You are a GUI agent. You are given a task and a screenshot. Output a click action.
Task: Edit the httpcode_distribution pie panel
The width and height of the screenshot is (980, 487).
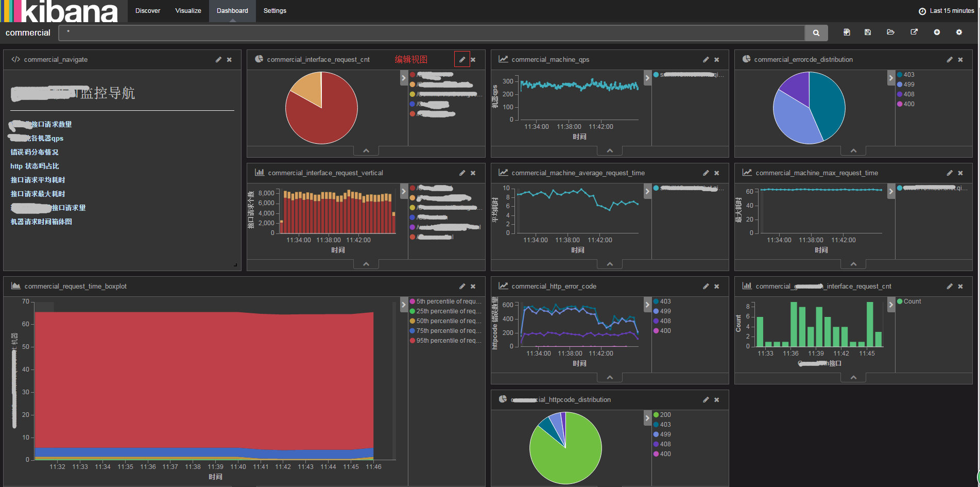click(x=706, y=400)
